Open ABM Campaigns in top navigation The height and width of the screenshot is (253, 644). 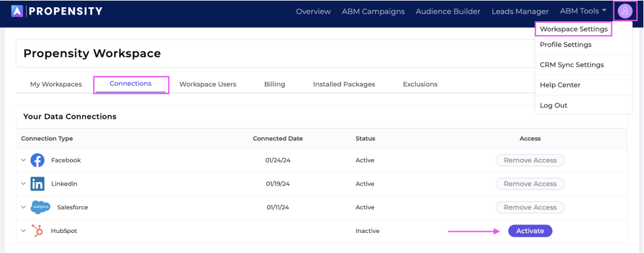click(373, 12)
